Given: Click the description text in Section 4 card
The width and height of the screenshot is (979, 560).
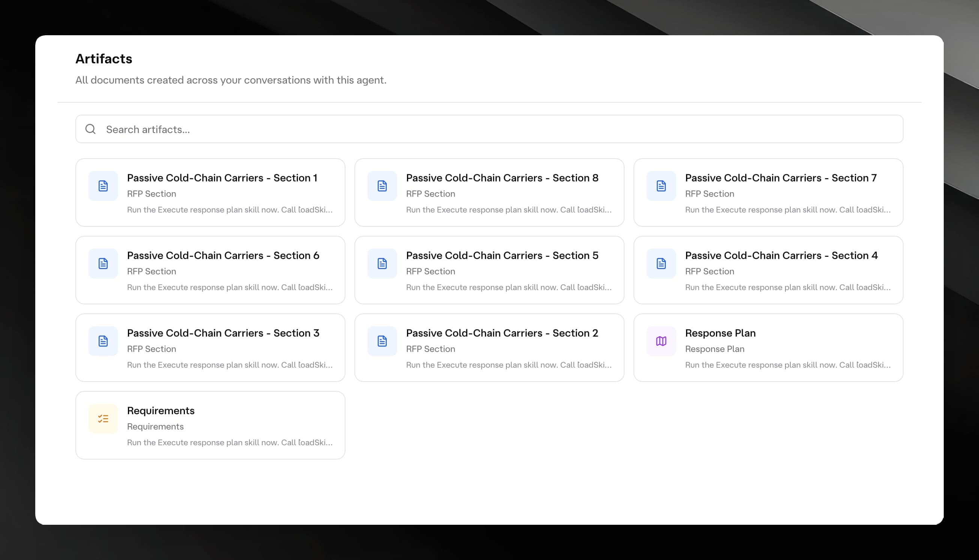Looking at the screenshot, I should (x=788, y=288).
